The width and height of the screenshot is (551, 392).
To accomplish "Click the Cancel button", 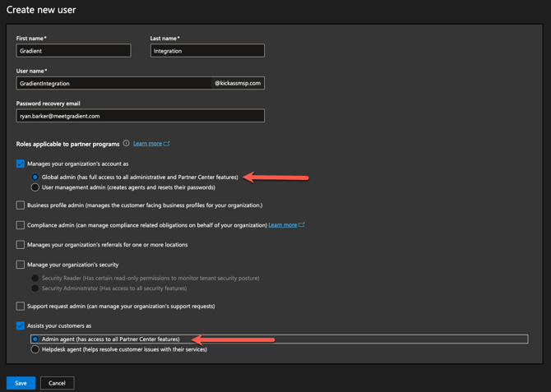I will [57, 383].
